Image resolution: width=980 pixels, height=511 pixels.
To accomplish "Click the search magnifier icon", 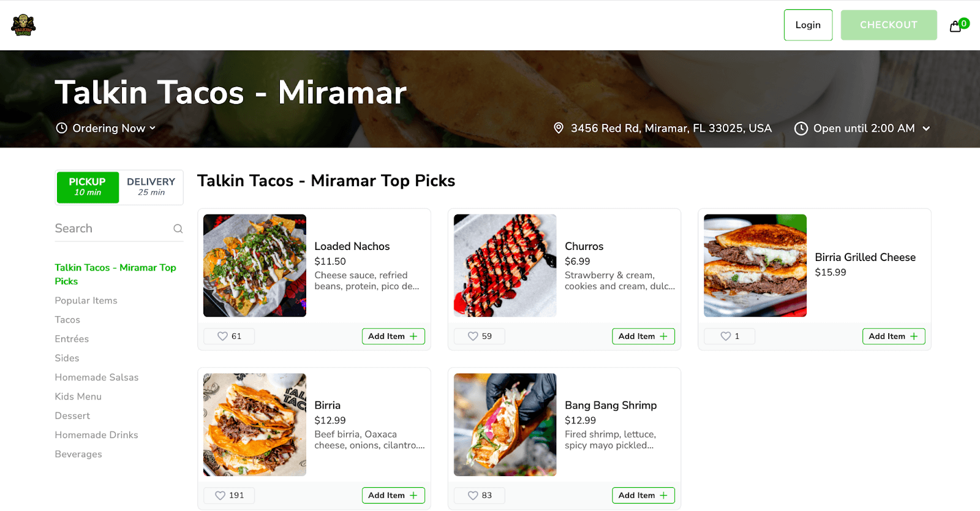I will pyautogui.click(x=178, y=229).
